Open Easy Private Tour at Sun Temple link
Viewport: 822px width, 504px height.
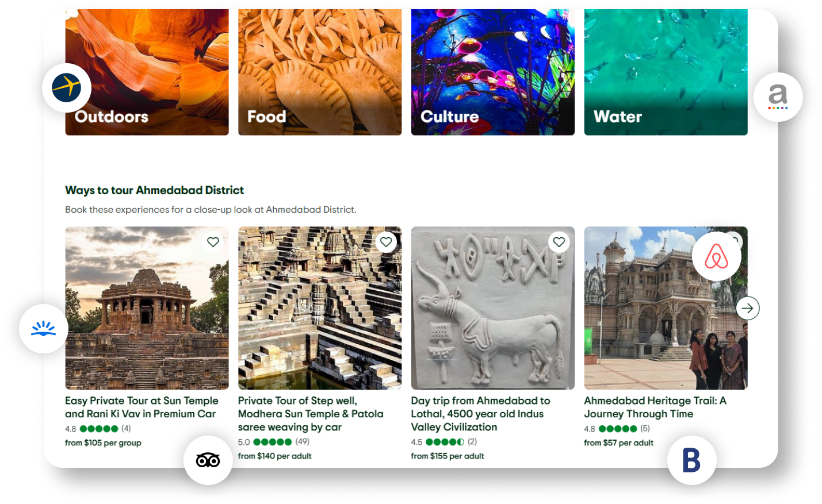[142, 407]
